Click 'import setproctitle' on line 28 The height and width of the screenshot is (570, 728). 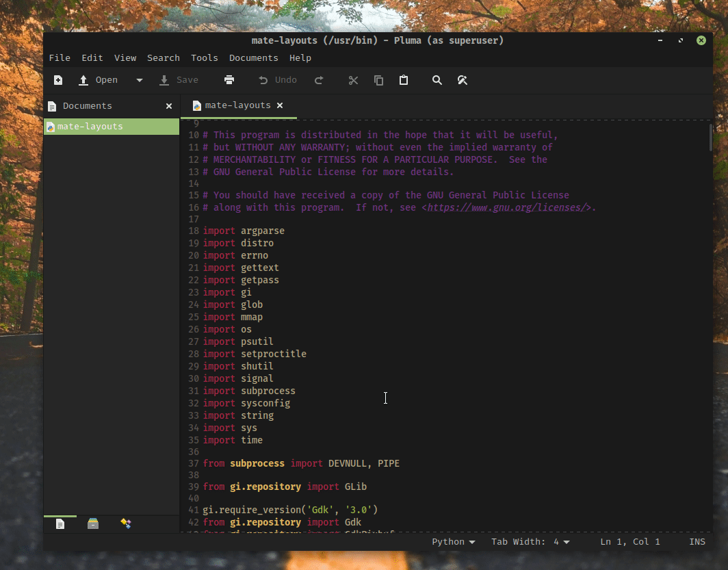pos(255,354)
